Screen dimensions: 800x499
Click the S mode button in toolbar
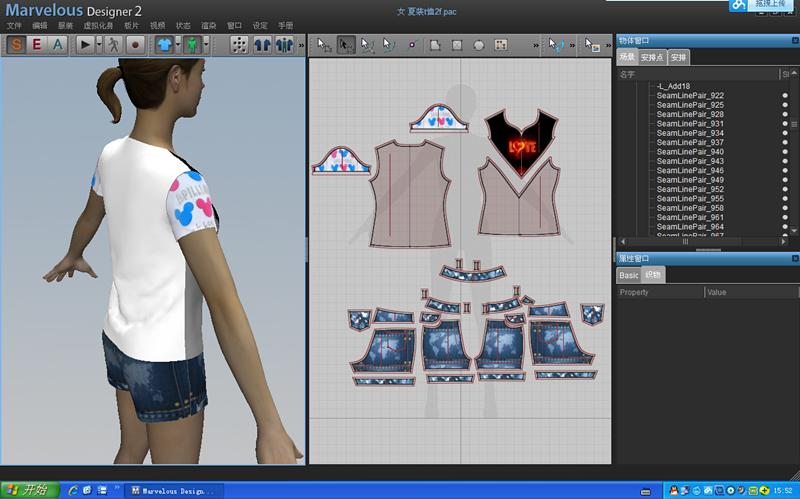click(18, 45)
